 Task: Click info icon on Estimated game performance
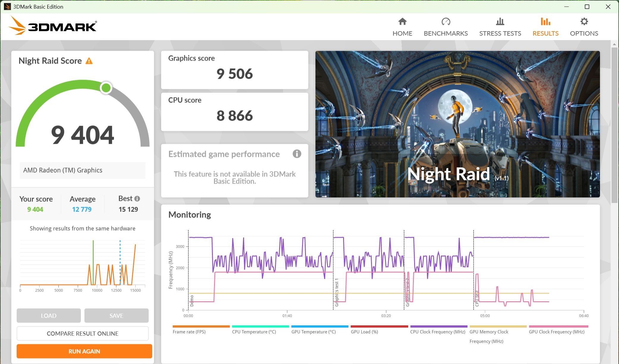click(x=297, y=154)
